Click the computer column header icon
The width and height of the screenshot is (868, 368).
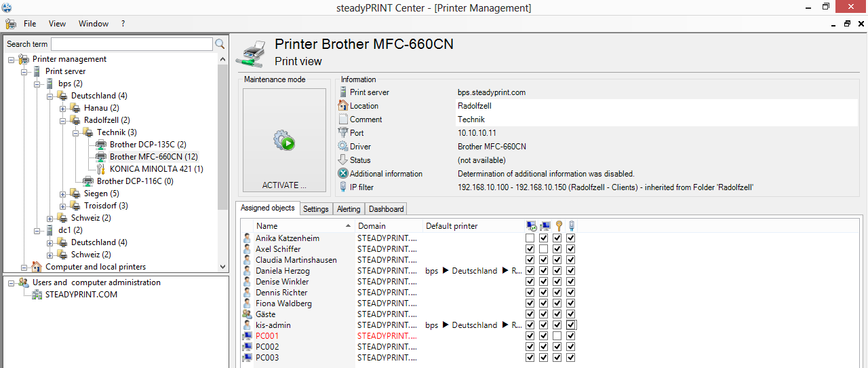(544, 226)
